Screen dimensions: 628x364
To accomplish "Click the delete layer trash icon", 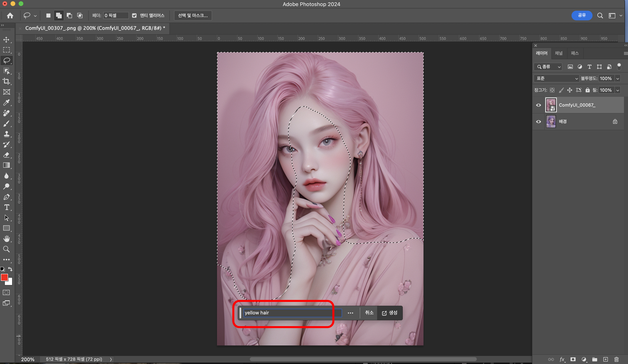I will click(616, 359).
